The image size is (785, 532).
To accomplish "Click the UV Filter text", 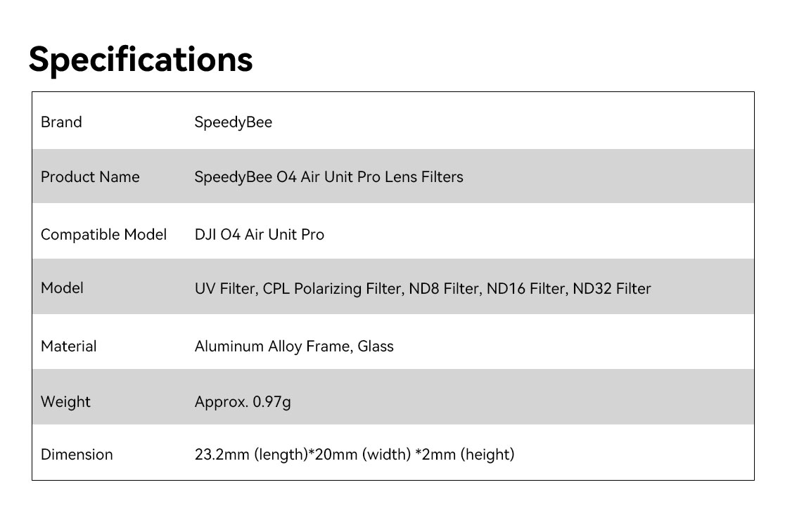I will point(224,289).
